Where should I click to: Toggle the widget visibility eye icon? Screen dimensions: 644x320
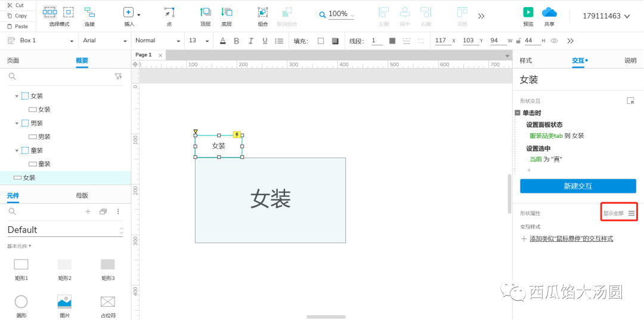pos(554,41)
